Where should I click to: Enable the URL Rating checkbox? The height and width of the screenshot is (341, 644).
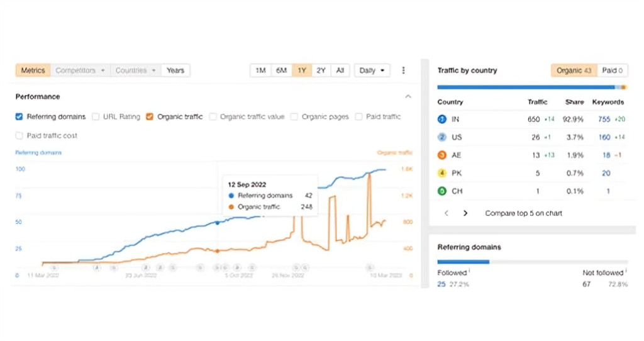tap(96, 116)
